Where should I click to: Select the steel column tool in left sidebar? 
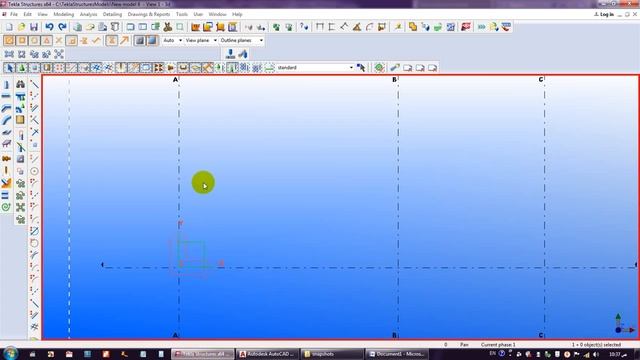[6, 85]
